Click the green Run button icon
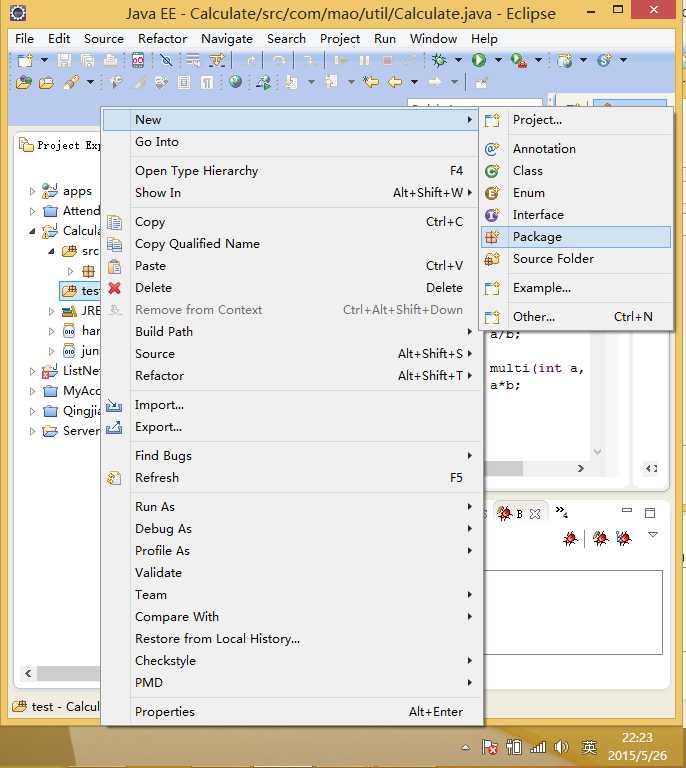686x768 pixels. (478, 60)
